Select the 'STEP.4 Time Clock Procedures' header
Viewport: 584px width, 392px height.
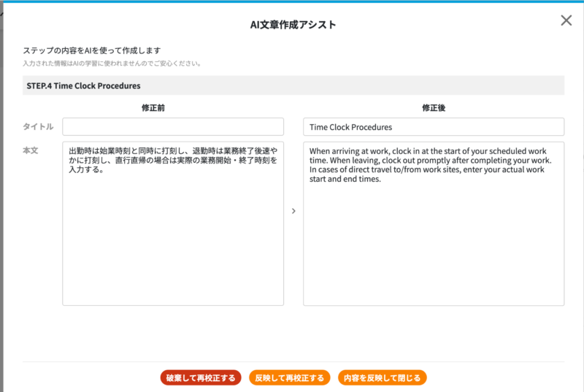(293, 85)
